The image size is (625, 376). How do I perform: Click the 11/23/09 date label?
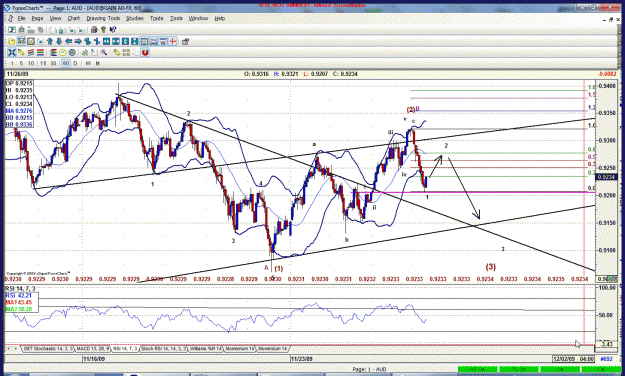coord(301,359)
